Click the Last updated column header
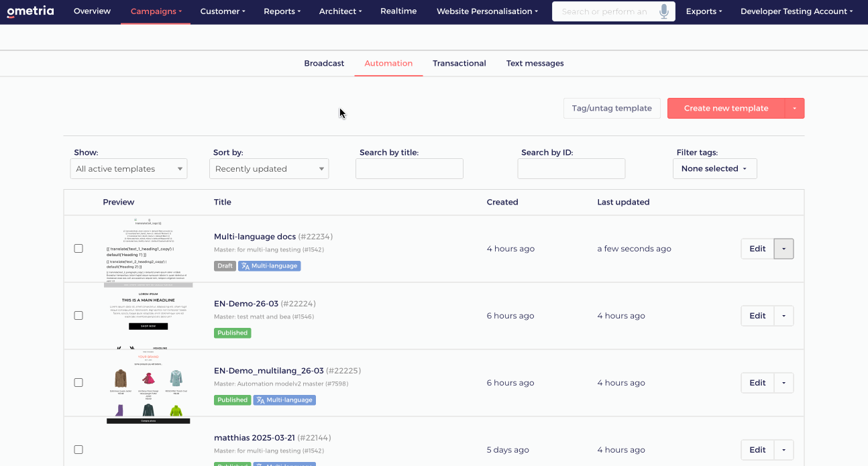 (x=623, y=202)
